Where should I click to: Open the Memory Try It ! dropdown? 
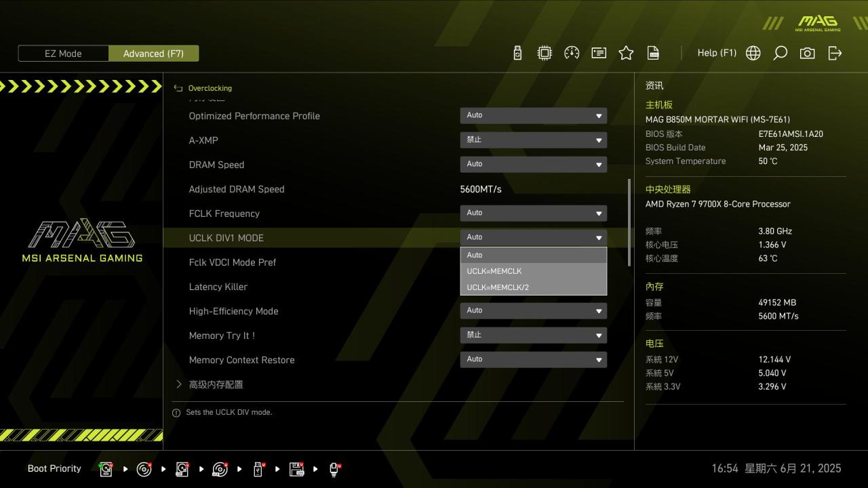533,335
